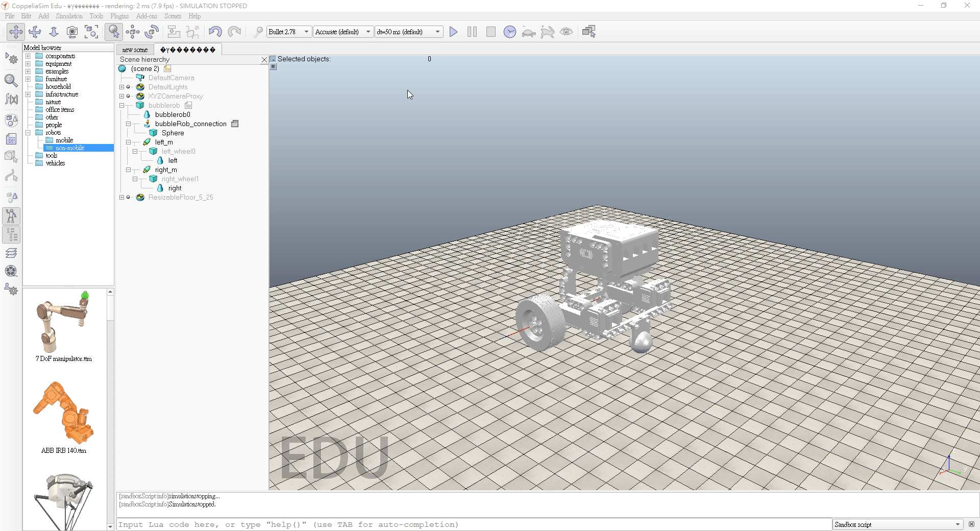Open simulation settings sidebar icon
The height and width of the screenshot is (531, 980).
coord(11,59)
